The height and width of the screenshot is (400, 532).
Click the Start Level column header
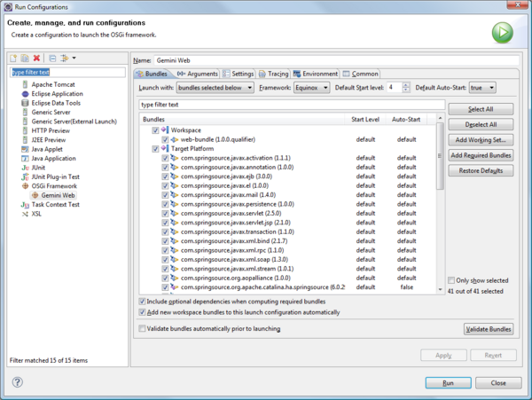[x=365, y=120]
